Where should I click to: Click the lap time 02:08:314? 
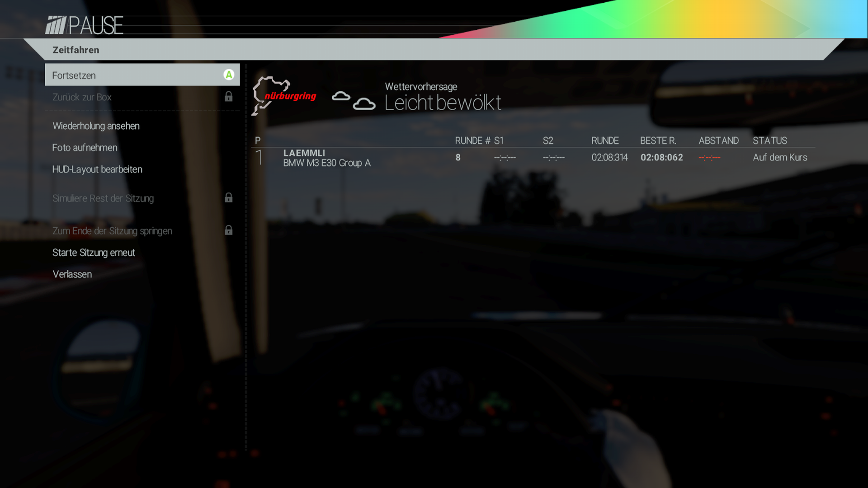coord(609,158)
